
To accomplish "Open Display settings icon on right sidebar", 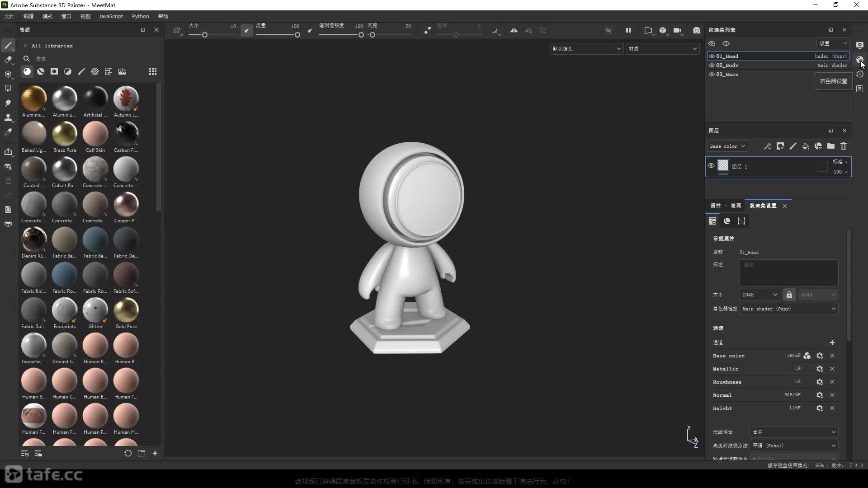I will [860, 45].
